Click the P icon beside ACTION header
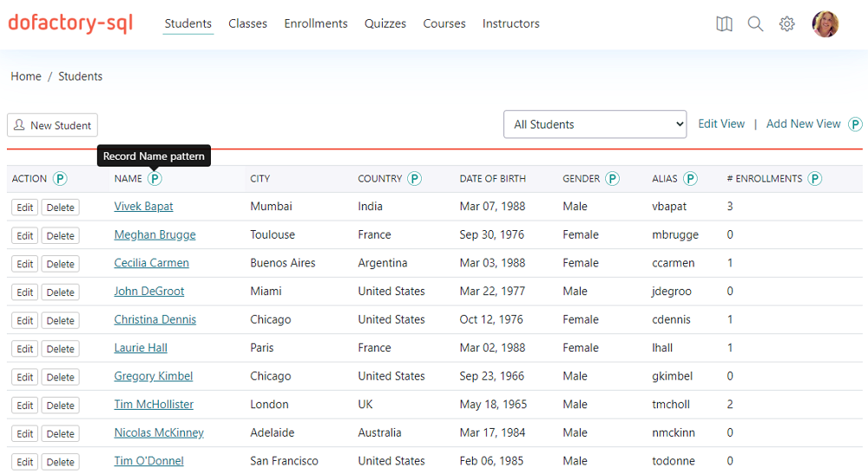This screenshot has height=474, width=868. point(60,179)
